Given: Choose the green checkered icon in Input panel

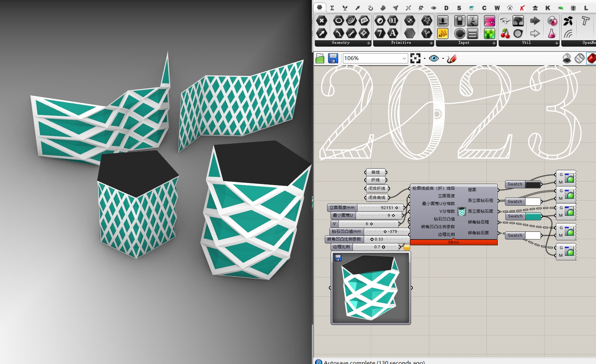Looking at the screenshot, I should [x=489, y=33].
